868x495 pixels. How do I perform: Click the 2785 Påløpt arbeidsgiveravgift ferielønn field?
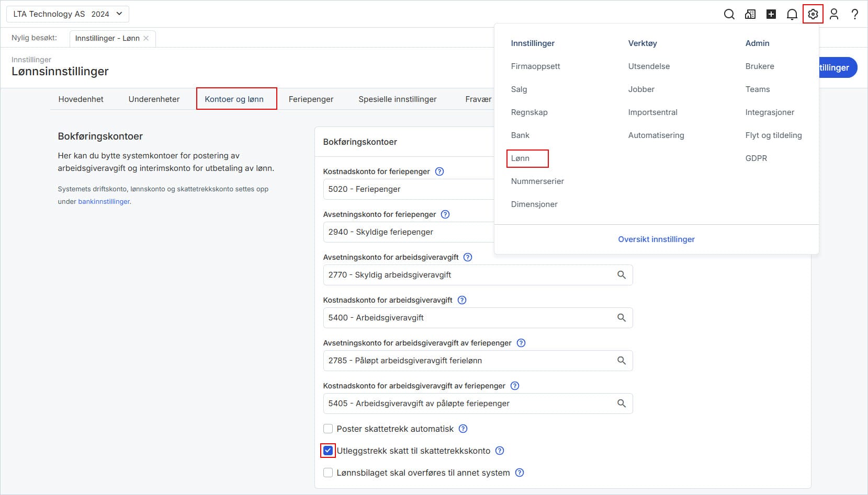[466, 361]
